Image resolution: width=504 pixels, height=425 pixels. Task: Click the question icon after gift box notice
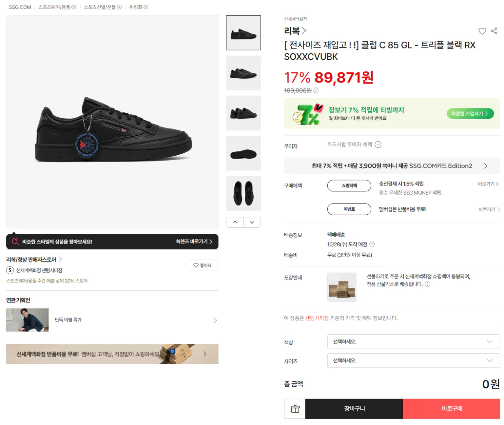coord(428,284)
